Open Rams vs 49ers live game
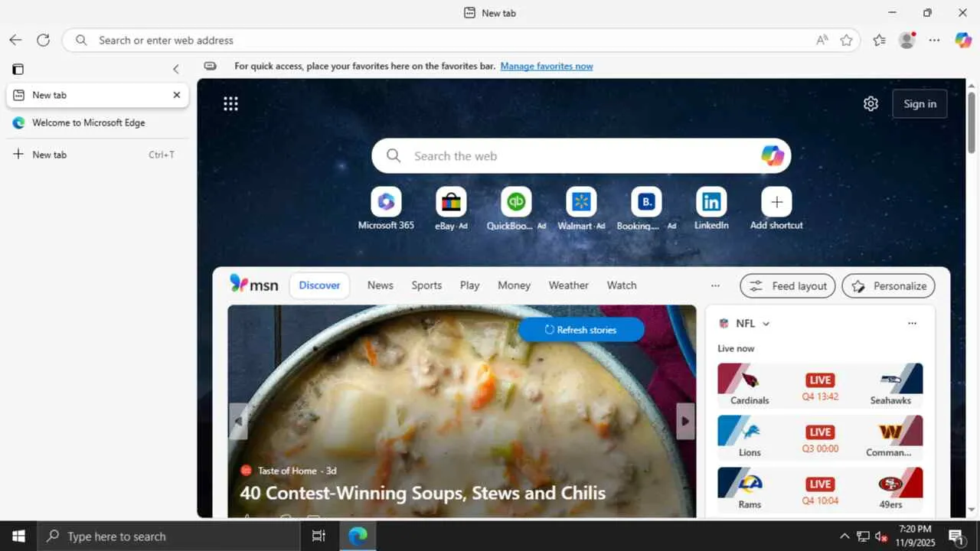This screenshot has height=551, width=980. [820, 489]
